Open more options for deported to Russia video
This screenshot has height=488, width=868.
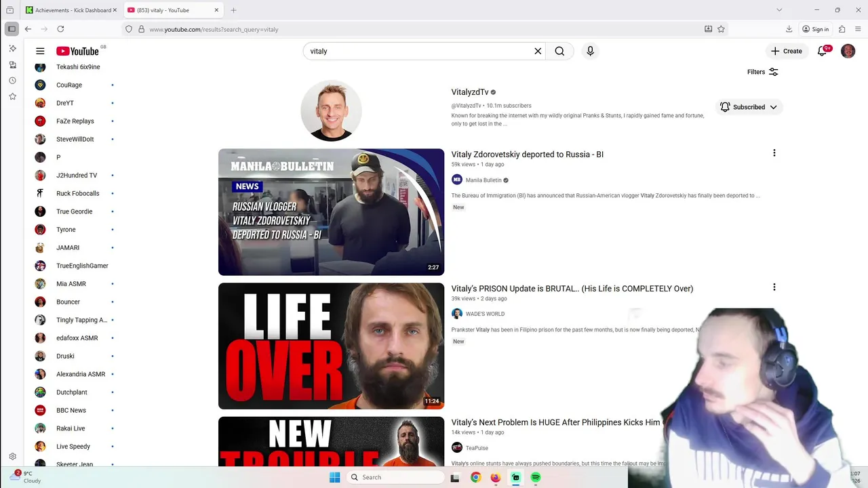(774, 153)
